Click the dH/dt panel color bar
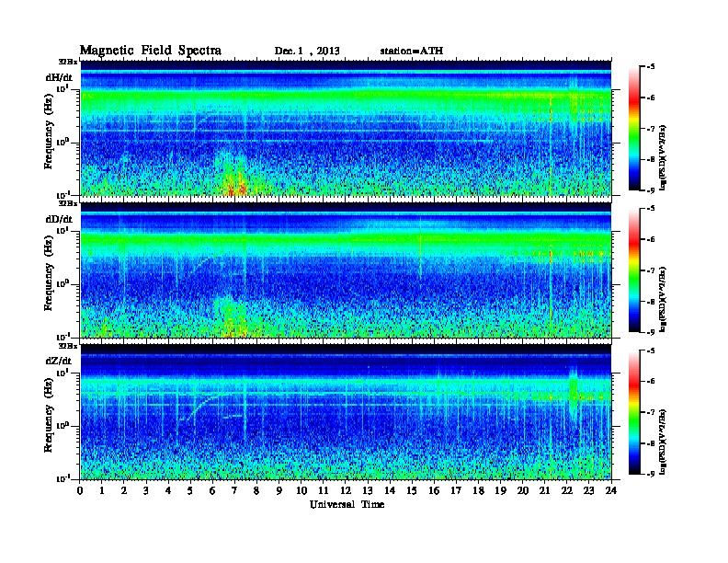This screenshot has width=728, height=563. click(634, 128)
